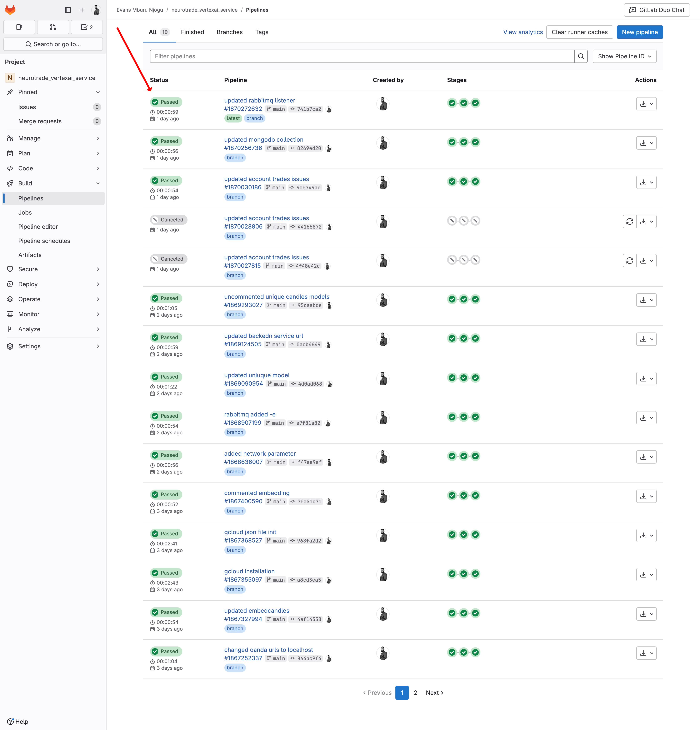Click the New pipeline button
Screen dimensions: 700x730
tap(639, 32)
